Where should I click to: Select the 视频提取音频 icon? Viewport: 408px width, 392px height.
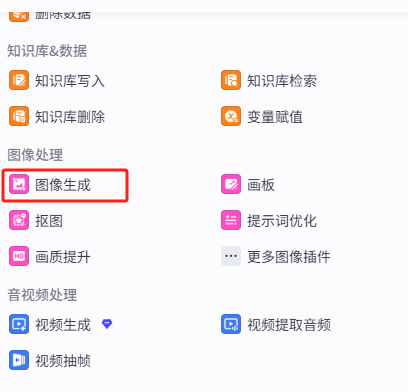tap(231, 324)
